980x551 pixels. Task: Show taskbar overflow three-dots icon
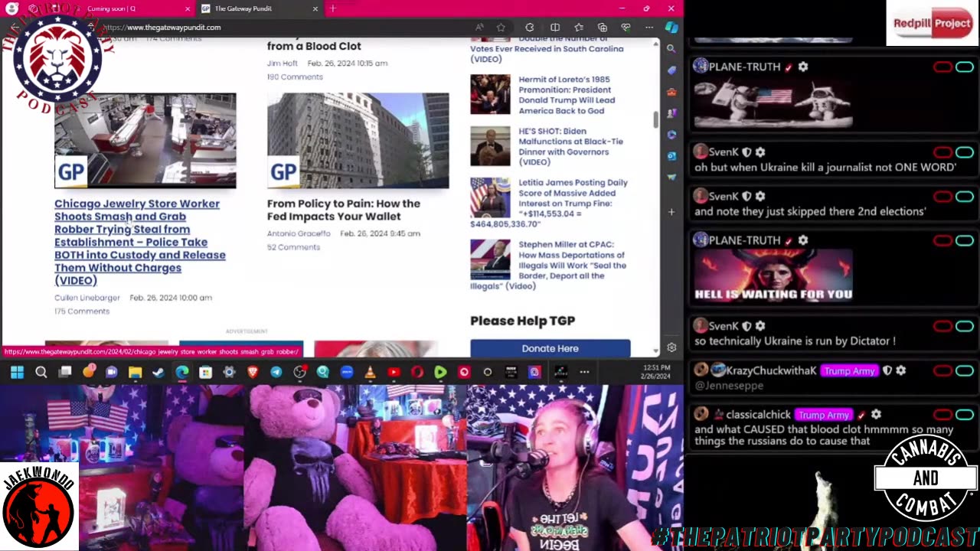[x=584, y=373]
